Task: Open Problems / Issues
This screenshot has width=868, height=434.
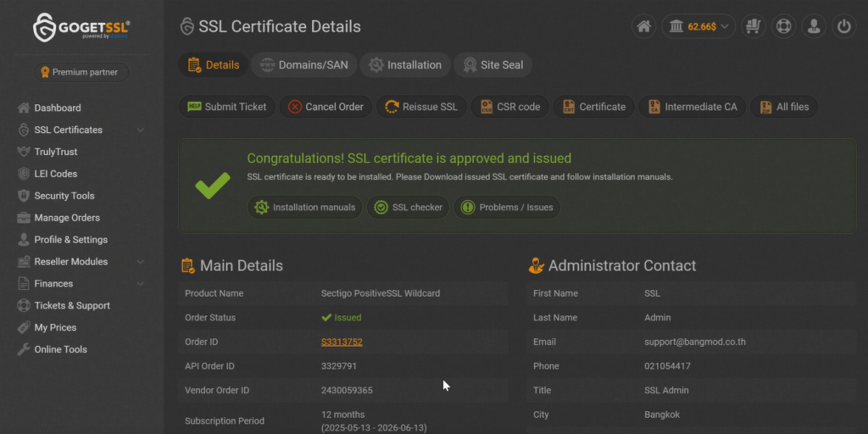Action: click(x=507, y=208)
